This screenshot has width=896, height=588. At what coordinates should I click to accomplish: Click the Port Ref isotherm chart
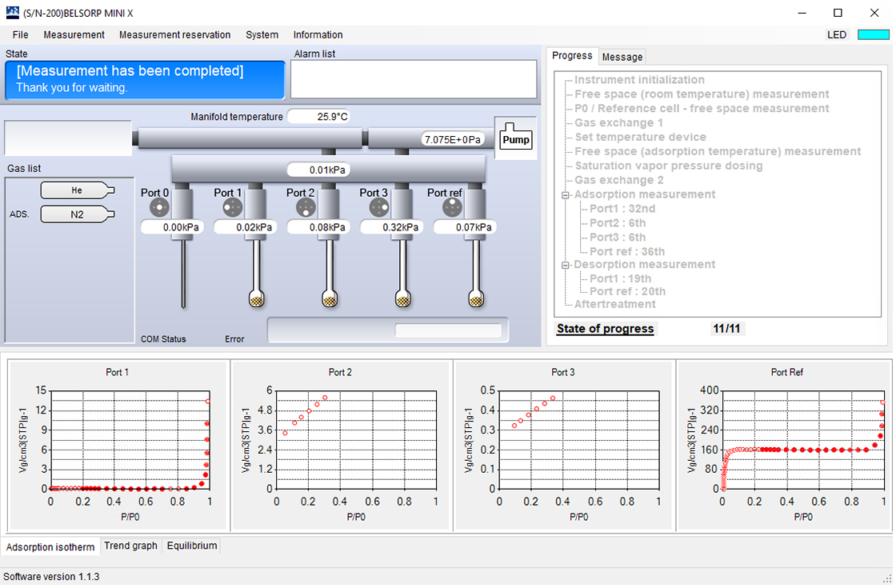pyautogui.click(x=786, y=445)
